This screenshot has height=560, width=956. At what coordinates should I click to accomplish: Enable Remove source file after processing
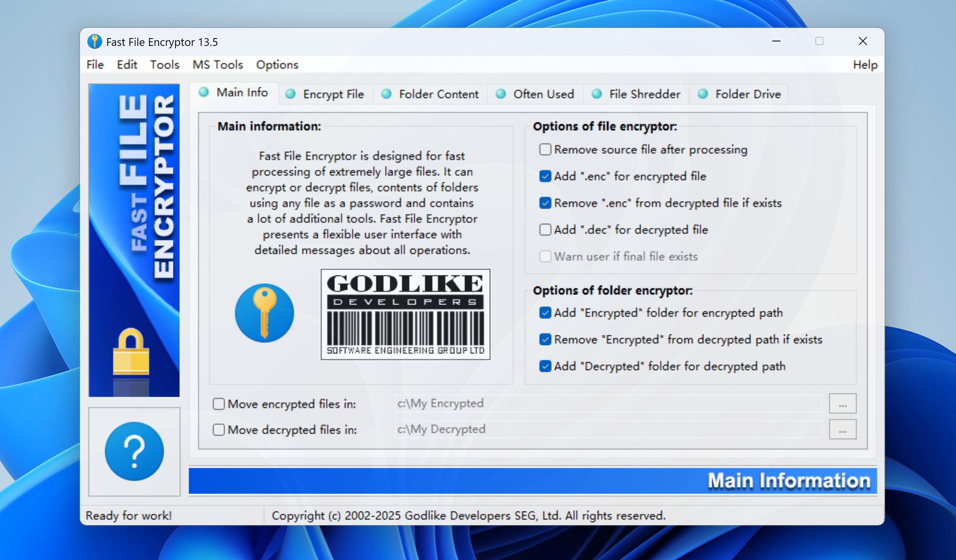coord(545,150)
